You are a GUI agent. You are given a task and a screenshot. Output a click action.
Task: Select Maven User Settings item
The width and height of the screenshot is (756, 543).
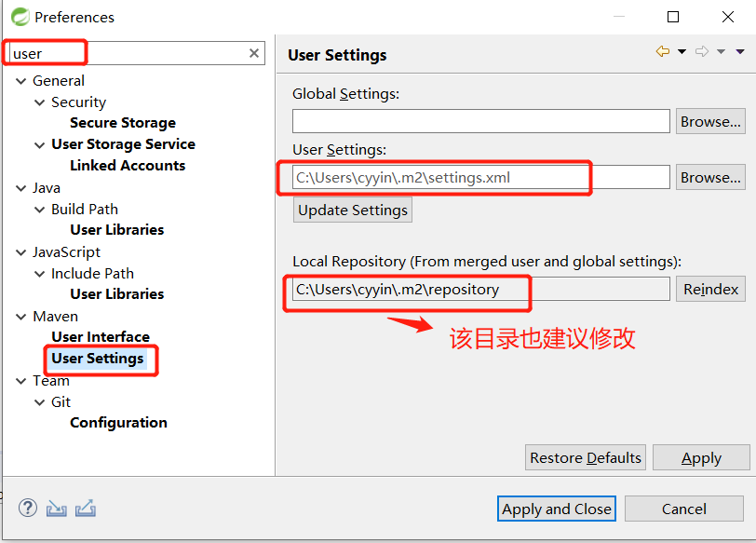(98, 359)
